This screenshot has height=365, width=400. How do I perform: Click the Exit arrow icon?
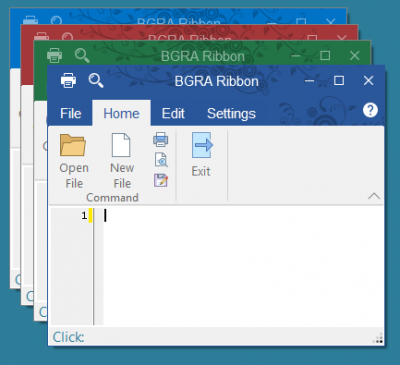tap(202, 145)
